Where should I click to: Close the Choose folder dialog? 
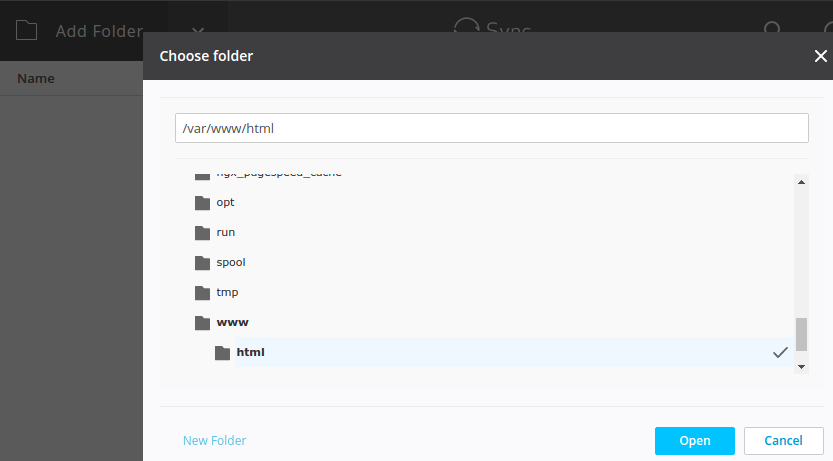[x=820, y=56]
